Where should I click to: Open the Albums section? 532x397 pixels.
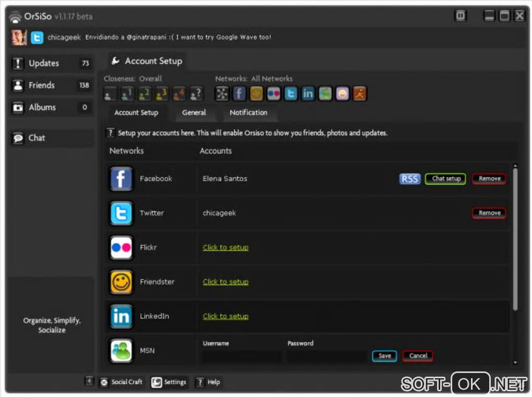(x=52, y=107)
